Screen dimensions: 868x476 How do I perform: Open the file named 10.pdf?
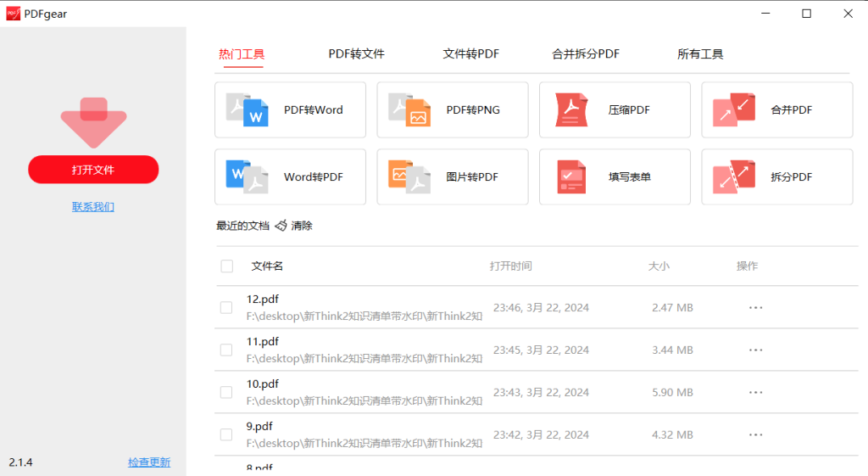pyautogui.click(x=263, y=384)
